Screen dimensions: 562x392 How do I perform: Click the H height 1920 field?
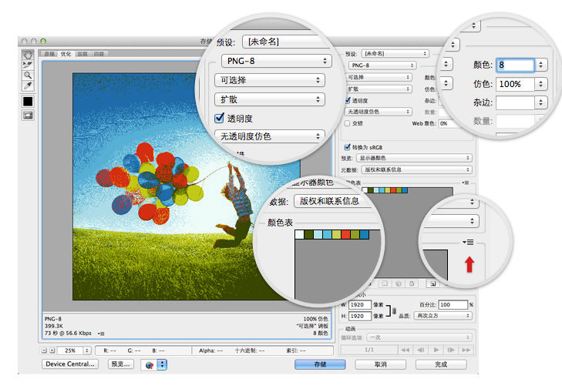[359, 316]
